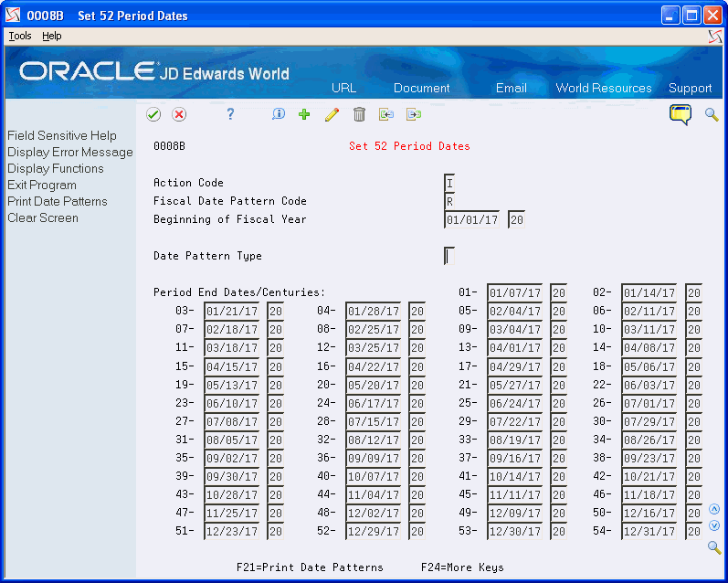Screen dimensions: 728x583
Task: Select Display Error Message
Action: (x=70, y=153)
